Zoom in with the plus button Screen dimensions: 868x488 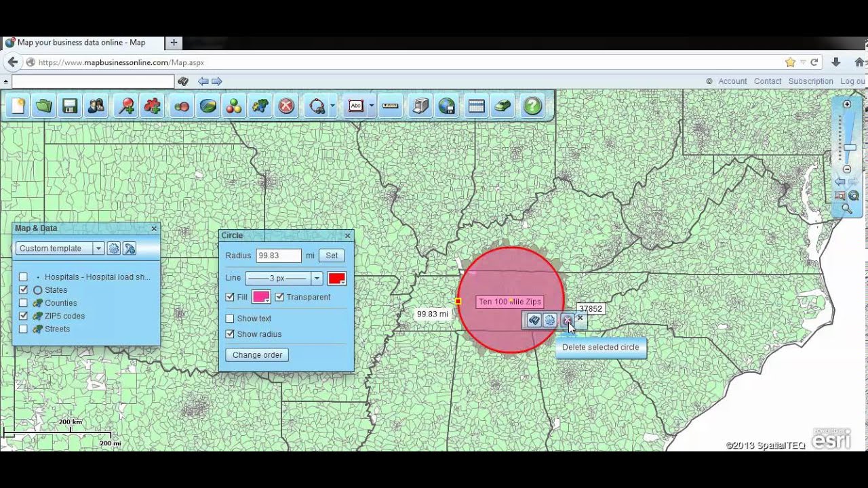pos(847,104)
